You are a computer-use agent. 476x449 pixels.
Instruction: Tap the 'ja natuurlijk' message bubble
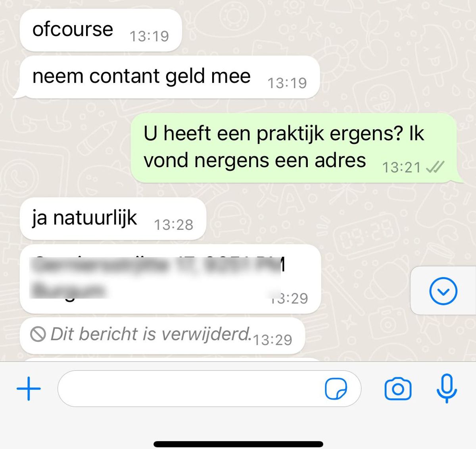113,219
